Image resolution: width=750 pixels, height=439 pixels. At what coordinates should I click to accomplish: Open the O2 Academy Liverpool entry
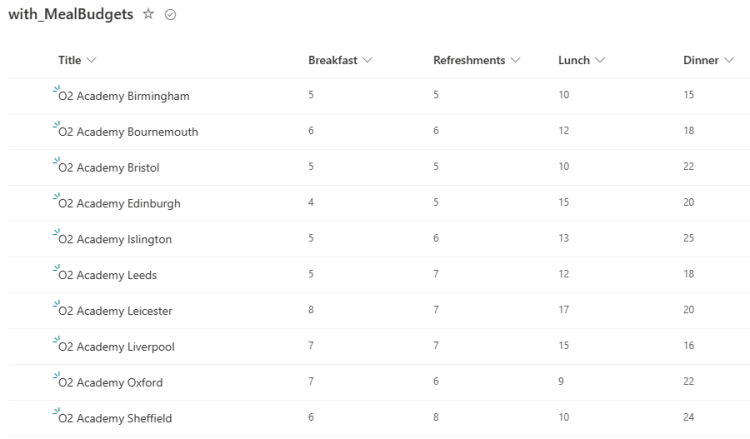click(x=116, y=347)
